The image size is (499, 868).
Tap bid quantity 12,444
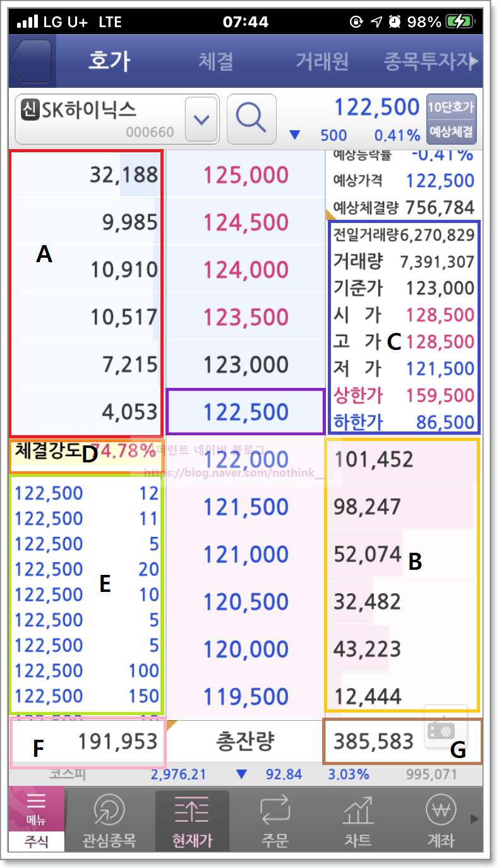(x=367, y=696)
